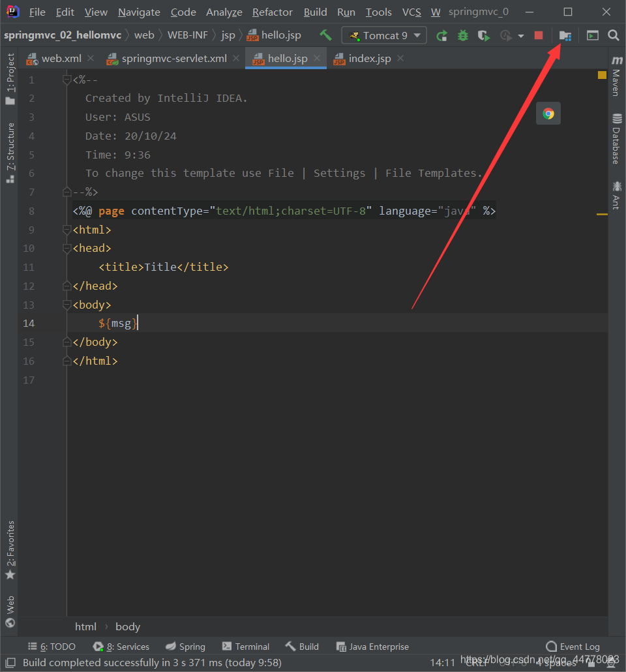
Task: Open the Maven tool window
Action: 616,76
